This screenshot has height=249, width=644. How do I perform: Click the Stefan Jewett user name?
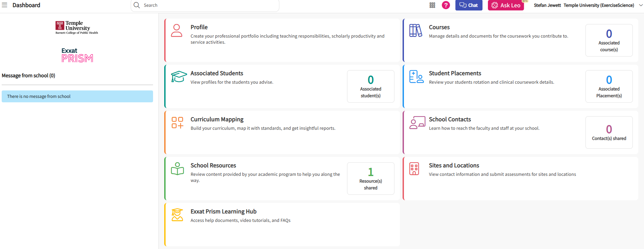click(547, 5)
